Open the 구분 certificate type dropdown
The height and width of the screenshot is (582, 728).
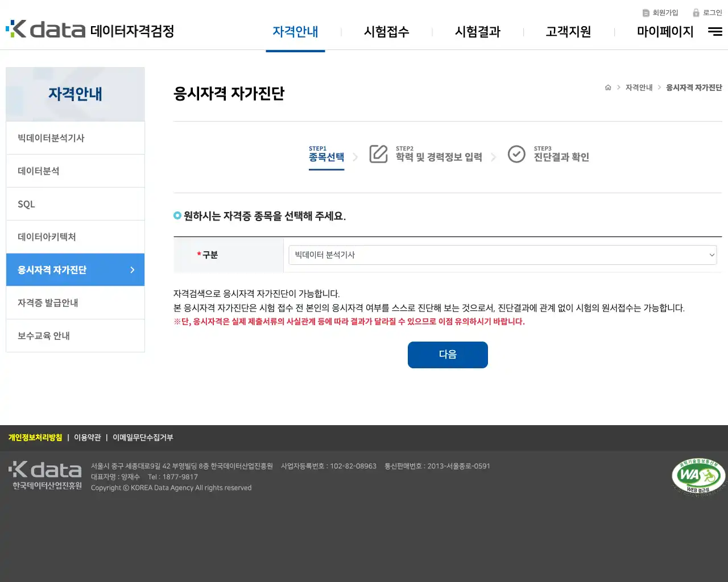[x=502, y=255]
